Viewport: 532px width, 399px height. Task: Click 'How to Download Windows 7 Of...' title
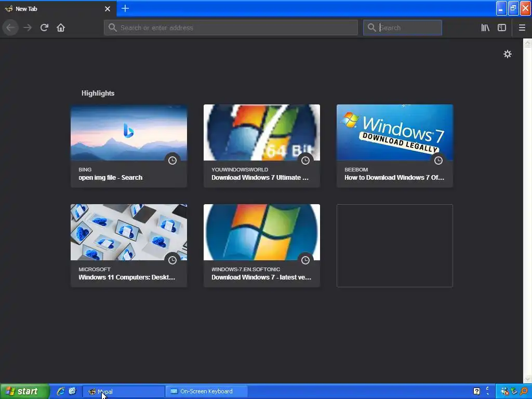click(394, 178)
